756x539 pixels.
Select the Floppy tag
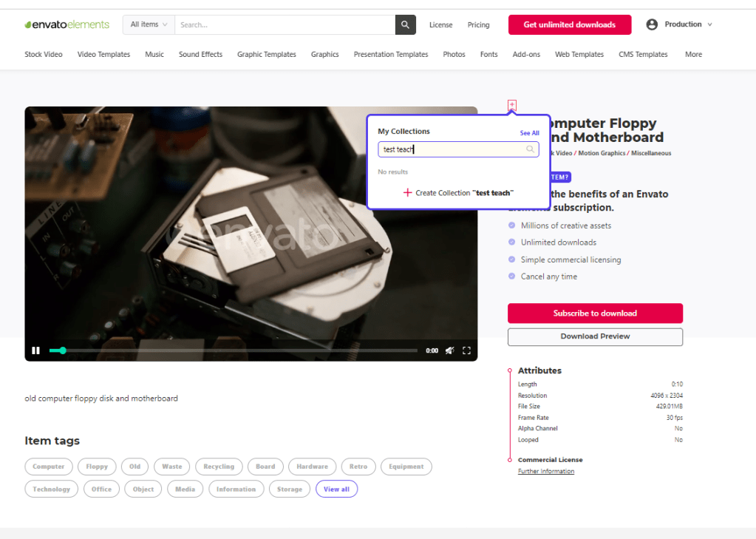point(97,467)
